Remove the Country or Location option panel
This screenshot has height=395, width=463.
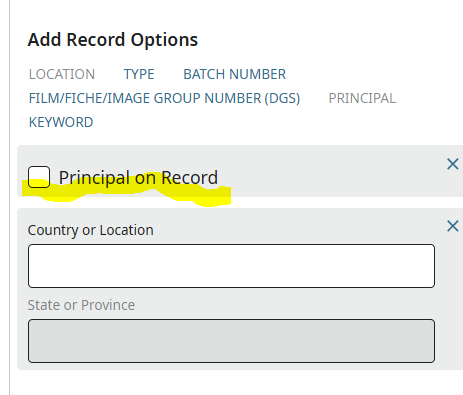(452, 226)
